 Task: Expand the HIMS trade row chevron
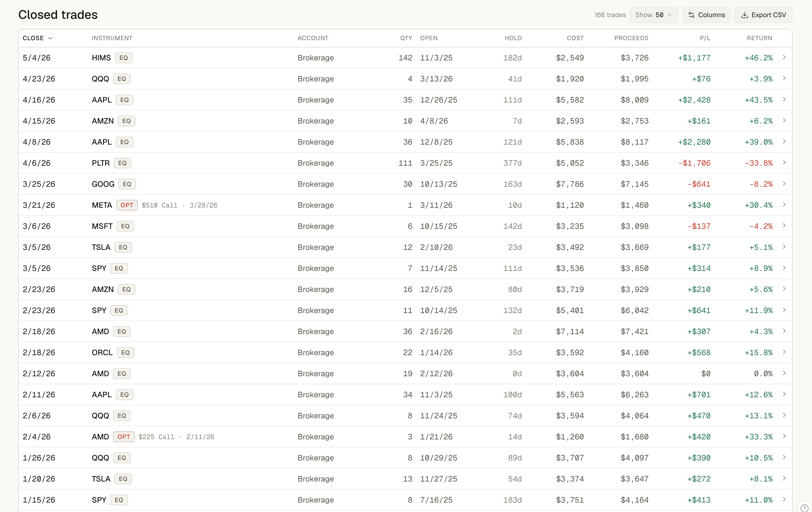(x=784, y=57)
